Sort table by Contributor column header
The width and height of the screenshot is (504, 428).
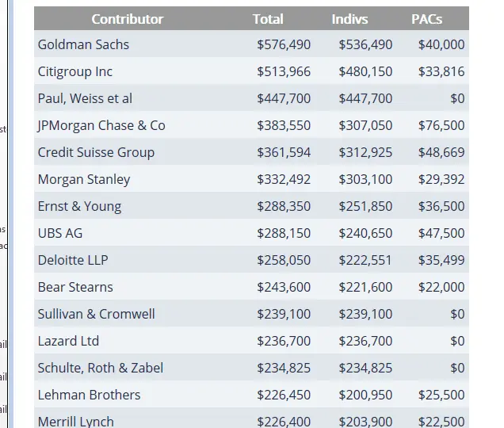pos(127,19)
